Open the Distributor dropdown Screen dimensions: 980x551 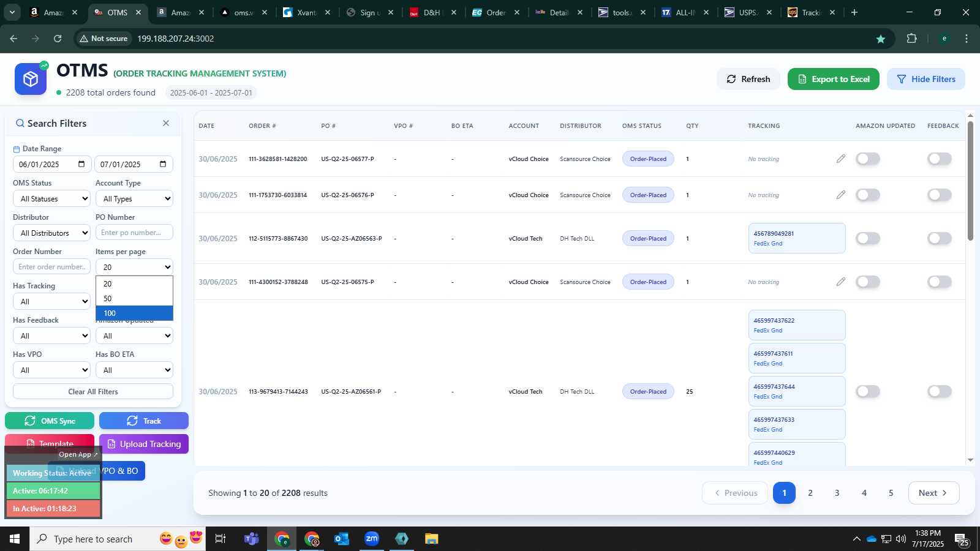[x=51, y=233]
